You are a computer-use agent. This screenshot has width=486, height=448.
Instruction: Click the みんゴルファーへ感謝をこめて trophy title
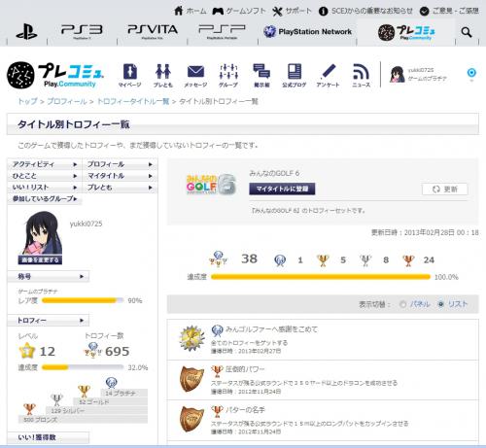[x=271, y=329]
